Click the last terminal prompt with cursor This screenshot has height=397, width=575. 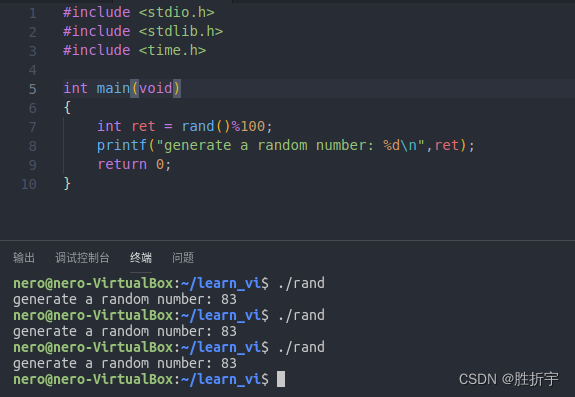[149, 379]
